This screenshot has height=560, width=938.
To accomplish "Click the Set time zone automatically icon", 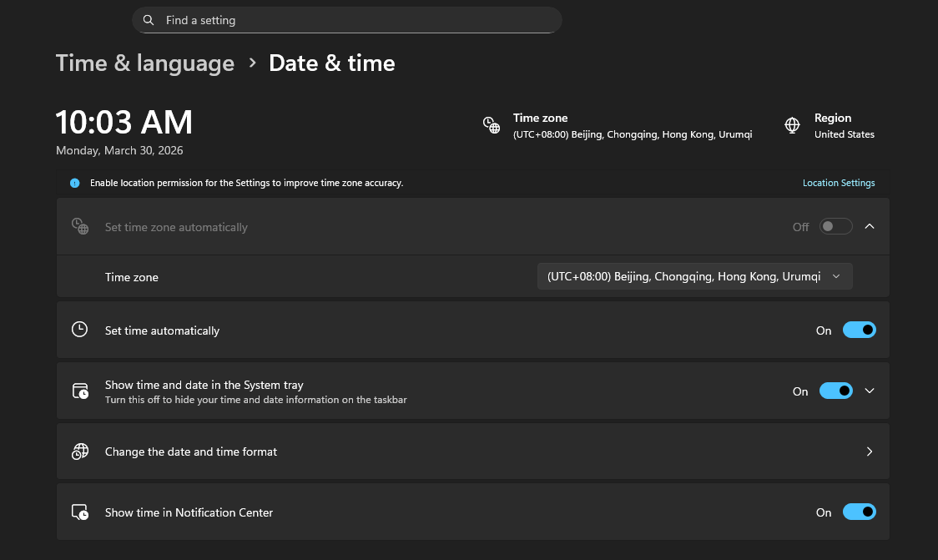I will [x=80, y=226].
